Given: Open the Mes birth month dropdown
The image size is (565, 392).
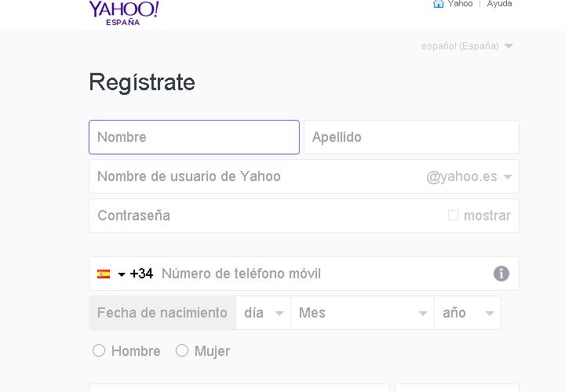Looking at the screenshot, I should pyautogui.click(x=363, y=313).
